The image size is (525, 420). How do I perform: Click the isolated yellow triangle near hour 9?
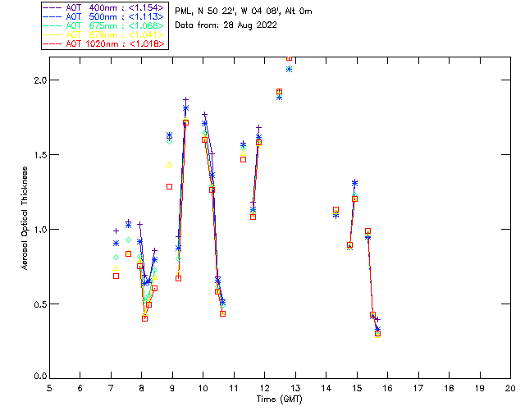coord(170,164)
